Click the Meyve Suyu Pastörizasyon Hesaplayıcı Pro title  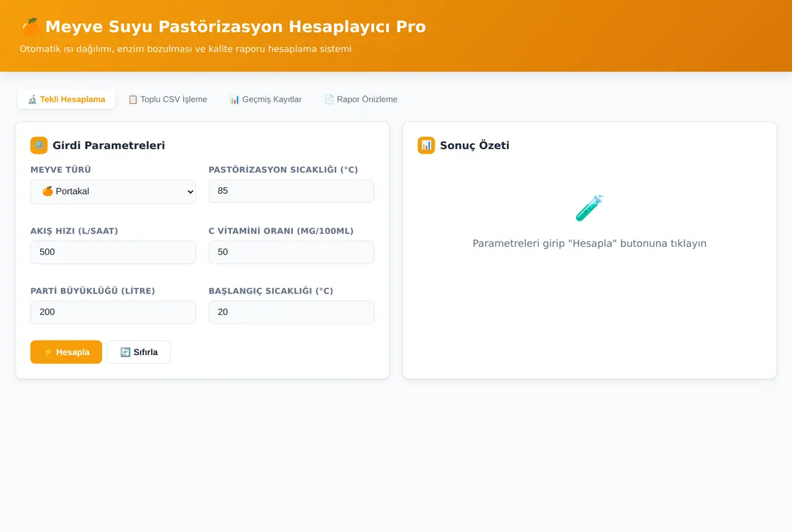(235, 26)
